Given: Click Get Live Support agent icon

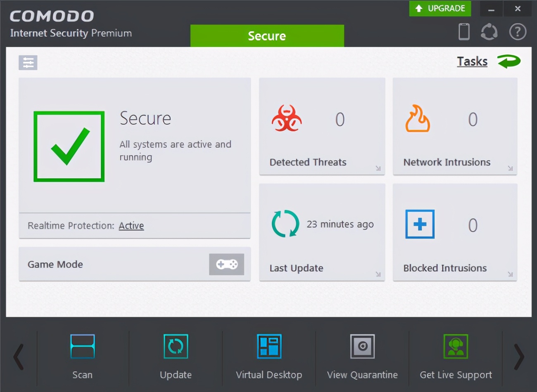Looking at the screenshot, I should pyautogui.click(x=456, y=346).
